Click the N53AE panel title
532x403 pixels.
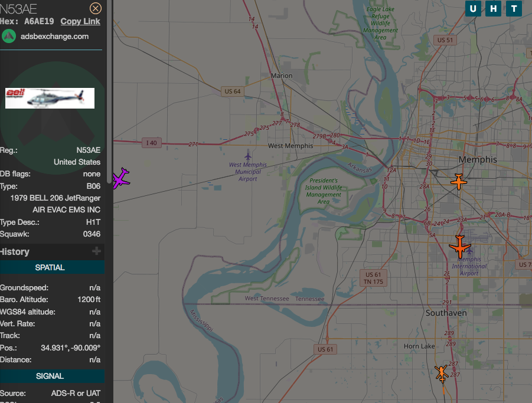coord(18,9)
